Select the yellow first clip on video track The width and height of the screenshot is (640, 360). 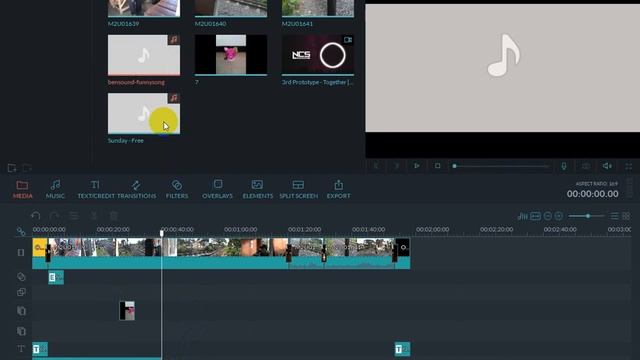(x=40, y=247)
